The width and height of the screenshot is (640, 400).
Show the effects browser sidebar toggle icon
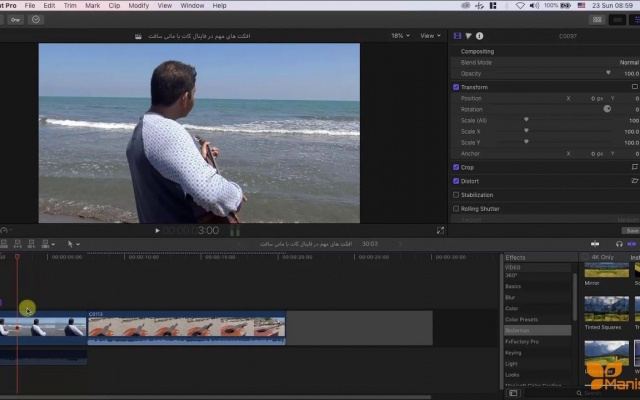coord(513,393)
